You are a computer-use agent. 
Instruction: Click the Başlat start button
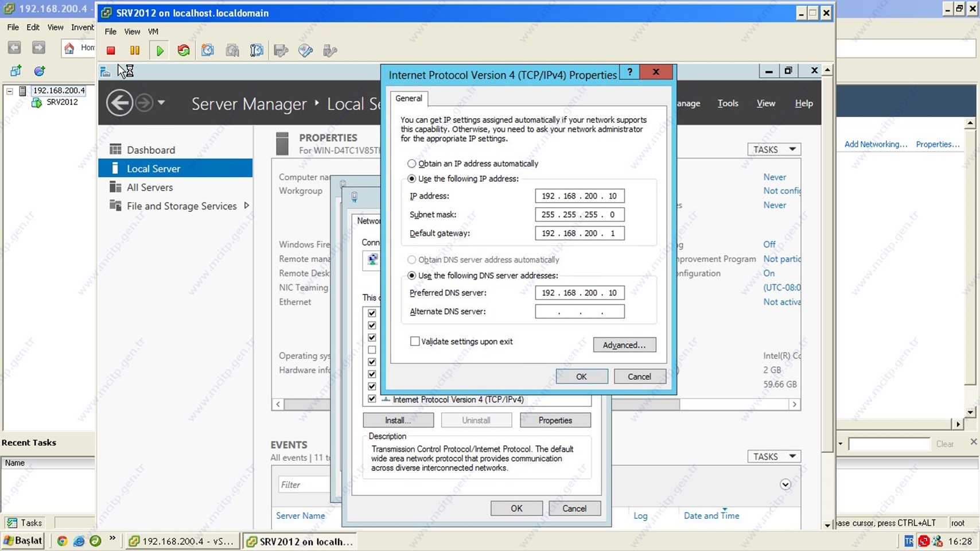[x=23, y=541]
